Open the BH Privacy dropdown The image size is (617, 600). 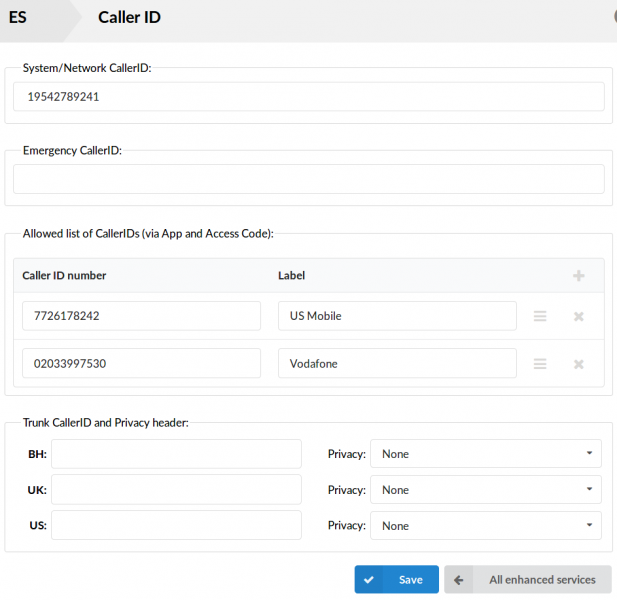click(486, 454)
